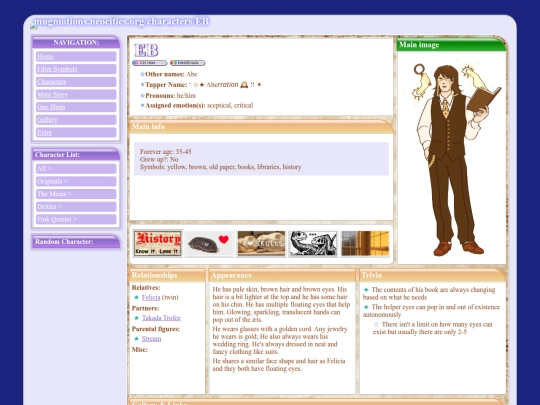This screenshot has width=540, height=405.
Task: Open Takada Trofee's character page
Action: pos(161,318)
